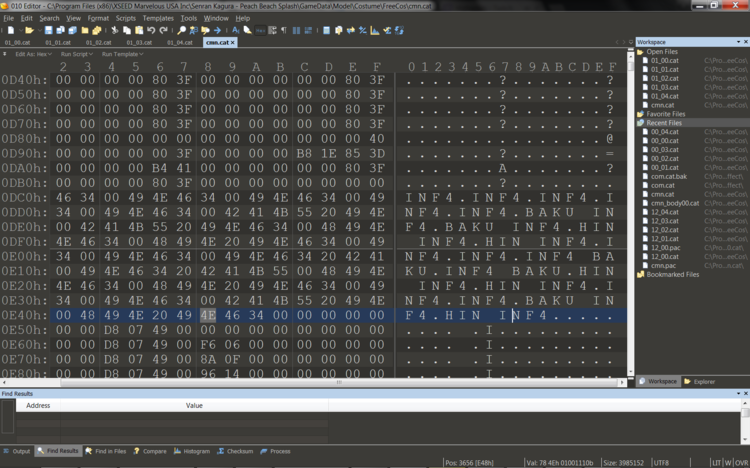The width and height of the screenshot is (750, 468).
Task: Toggle the linefeeds toolbar button
Action: point(273,30)
